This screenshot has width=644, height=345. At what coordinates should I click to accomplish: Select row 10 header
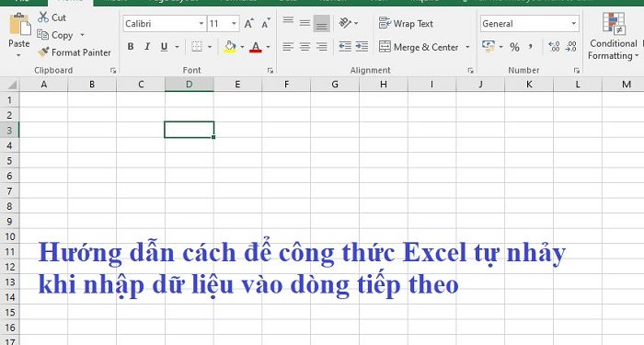[9, 236]
